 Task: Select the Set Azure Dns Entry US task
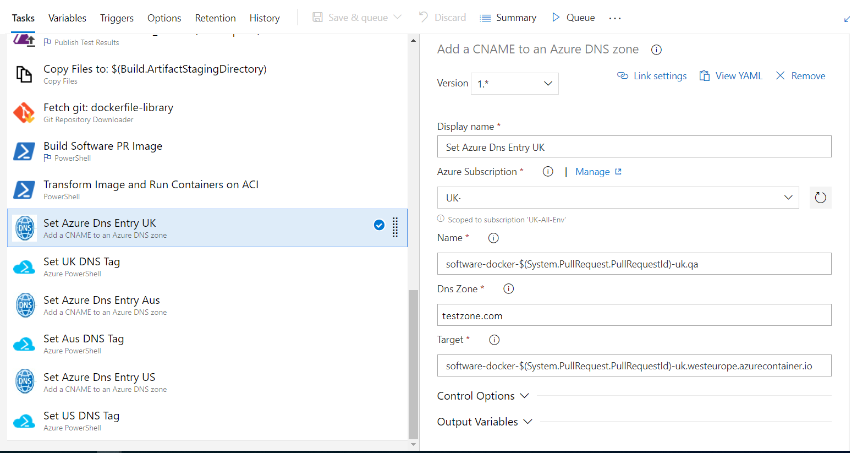(207, 382)
